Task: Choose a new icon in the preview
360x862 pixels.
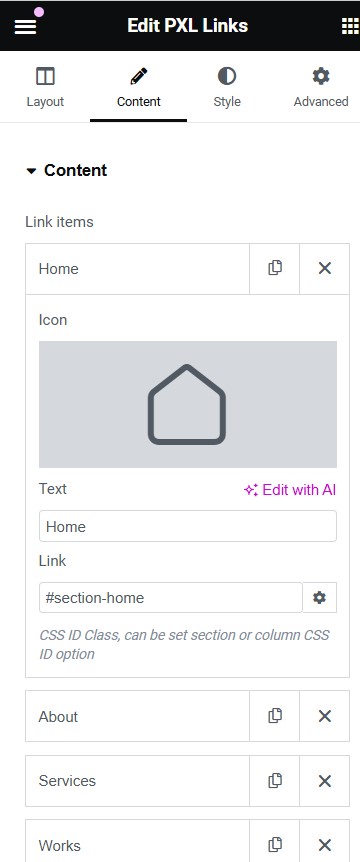Action: (x=188, y=404)
